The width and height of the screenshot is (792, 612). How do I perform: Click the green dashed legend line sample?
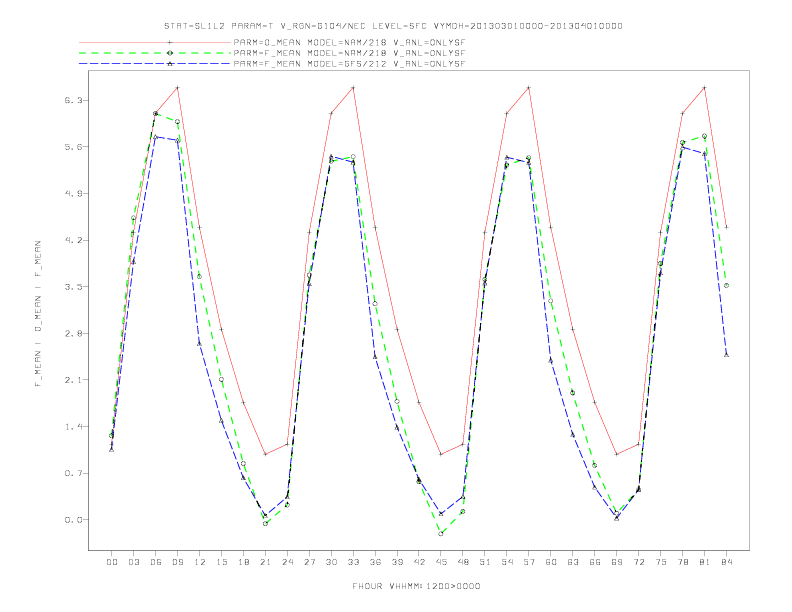click(x=155, y=53)
